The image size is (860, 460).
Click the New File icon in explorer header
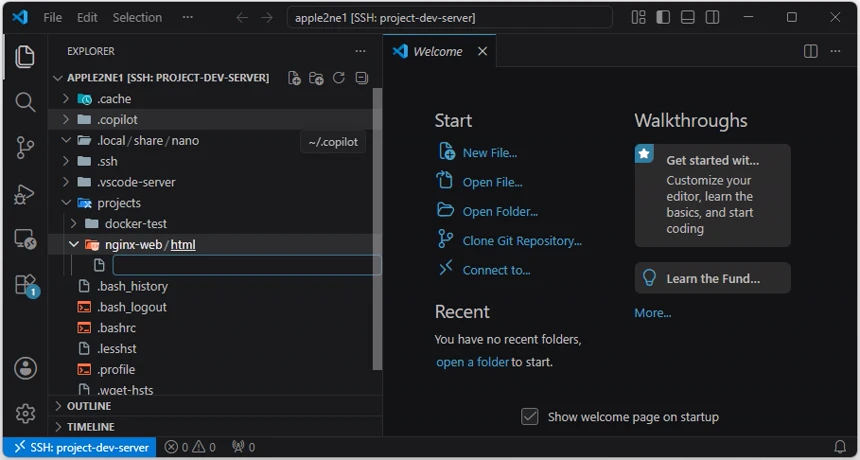click(295, 78)
